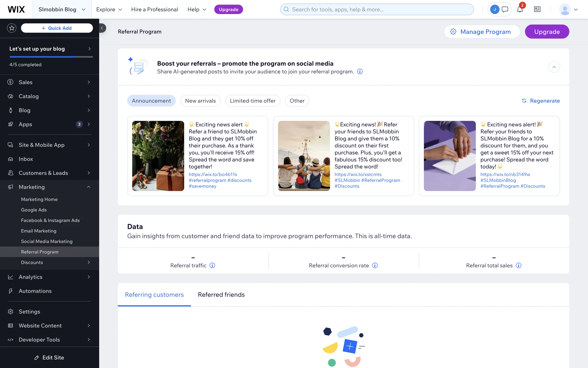This screenshot has height=368, width=588.
Task: Click the Manage Program button
Action: tap(482, 32)
